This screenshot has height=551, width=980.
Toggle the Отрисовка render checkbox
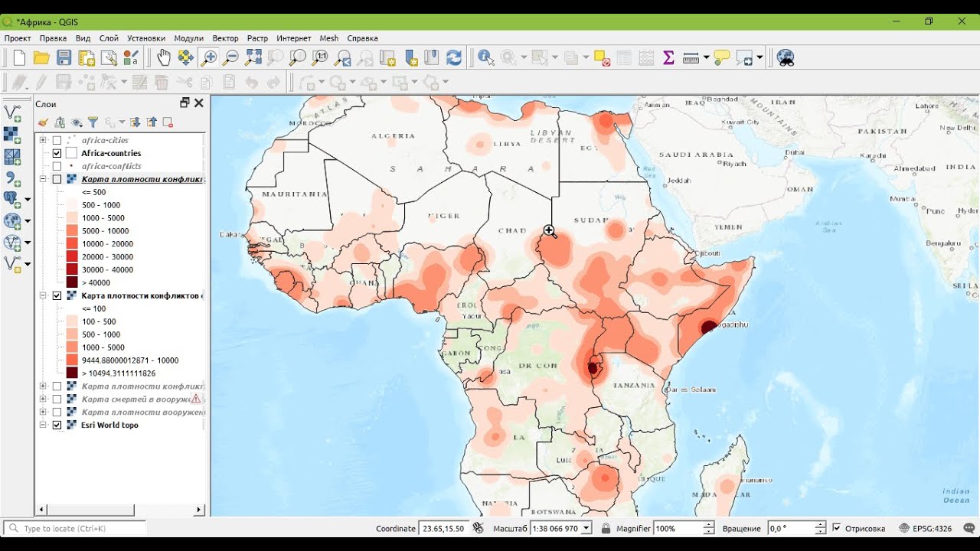point(837,528)
